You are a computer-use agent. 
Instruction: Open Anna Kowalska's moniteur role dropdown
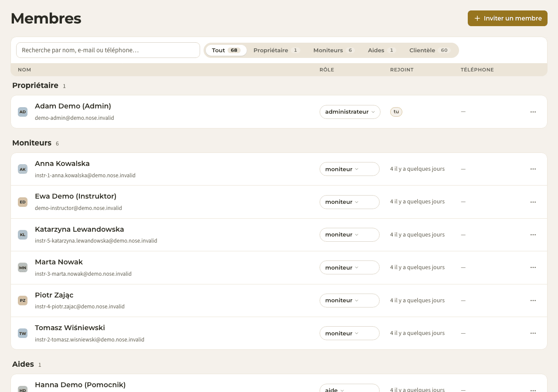pos(350,169)
